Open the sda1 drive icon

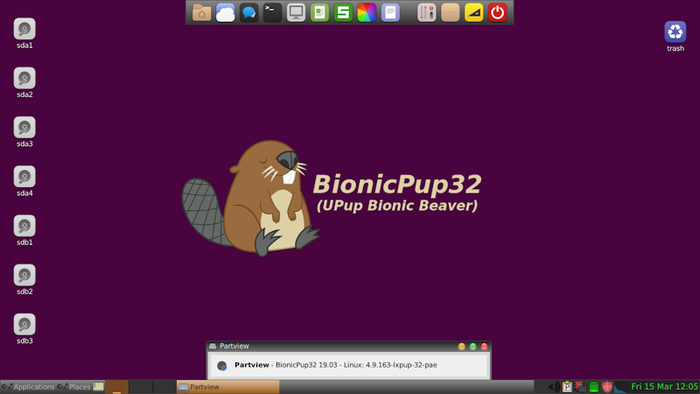[x=25, y=33]
